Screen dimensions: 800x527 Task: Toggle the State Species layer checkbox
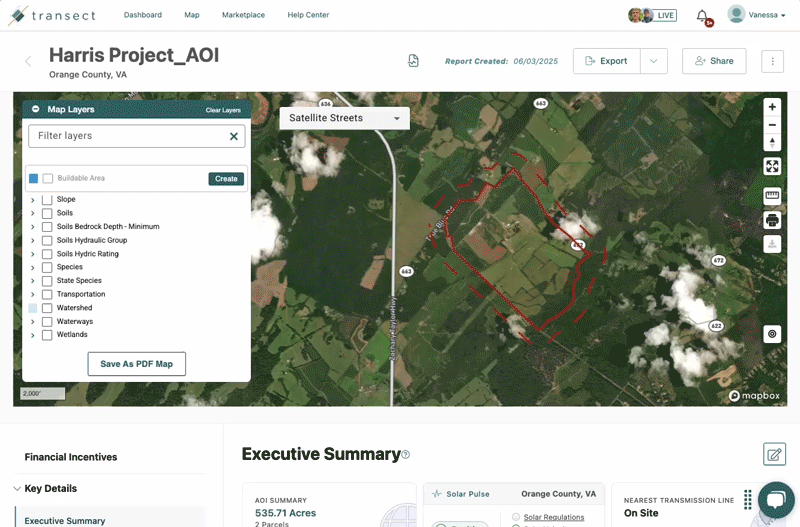[x=47, y=281]
